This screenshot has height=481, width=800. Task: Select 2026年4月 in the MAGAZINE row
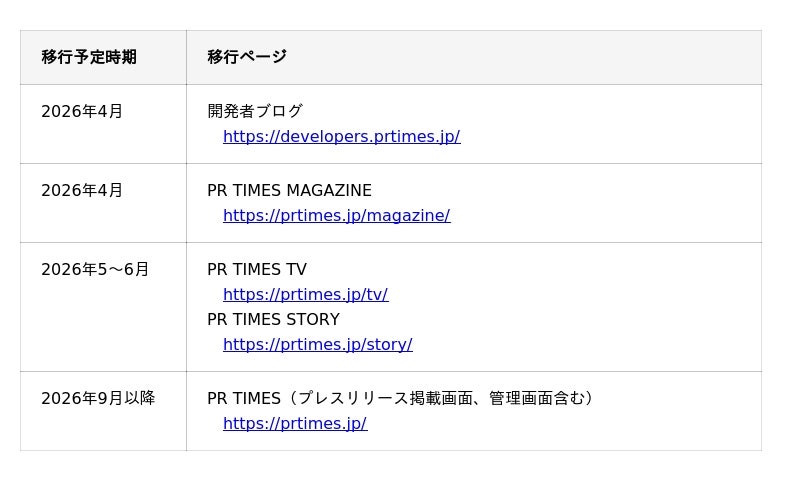(x=82, y=191)
